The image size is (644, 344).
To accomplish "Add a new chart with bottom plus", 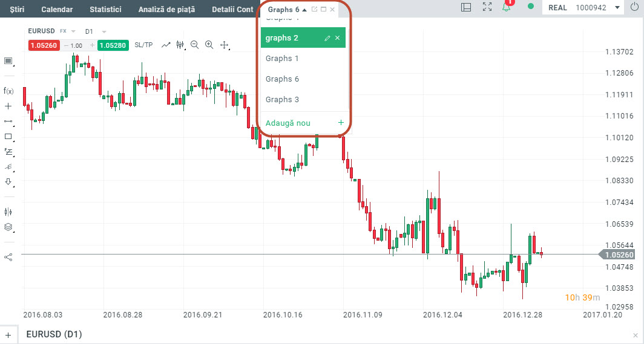I will tap(8, 335).
